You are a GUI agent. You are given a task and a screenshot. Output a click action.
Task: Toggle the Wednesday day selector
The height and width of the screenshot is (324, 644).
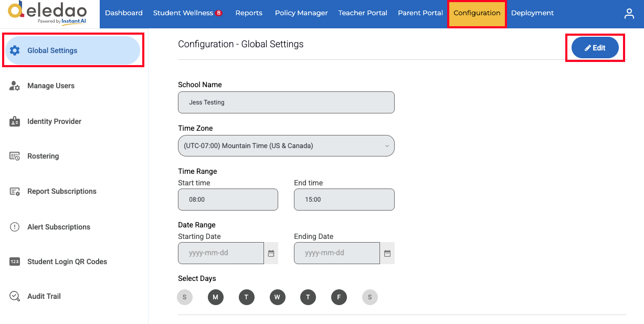pyautogui.click(x=277, y=297)
